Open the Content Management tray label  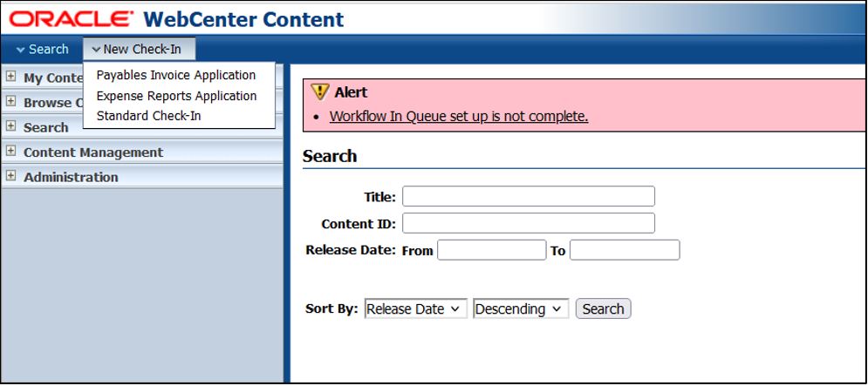93,152
